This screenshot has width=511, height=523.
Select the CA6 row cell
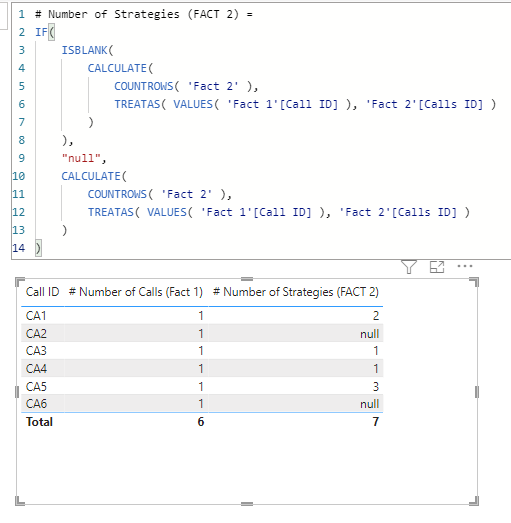pos(36,404)
